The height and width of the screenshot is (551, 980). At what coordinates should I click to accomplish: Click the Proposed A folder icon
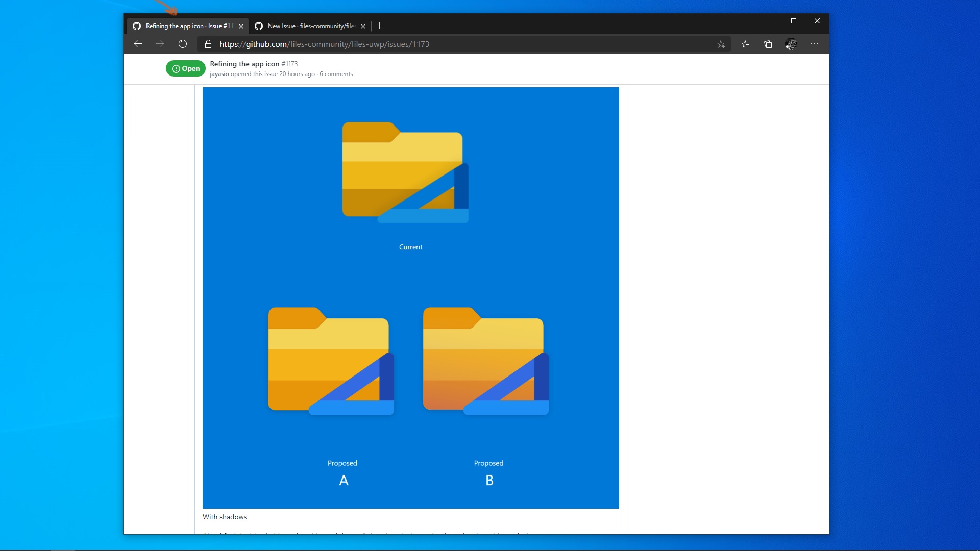(x=331, y=361)
